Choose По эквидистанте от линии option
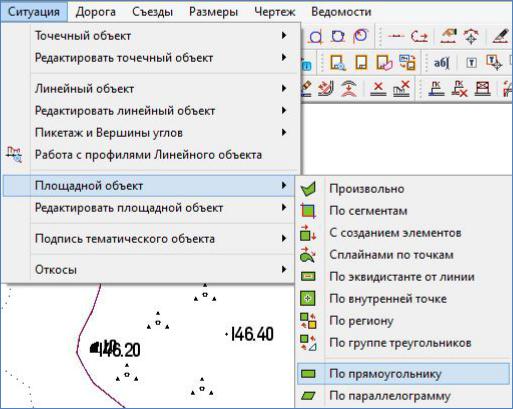Image resolution: width=513 pixels, height=409 pixels. [x=404, y=277]
